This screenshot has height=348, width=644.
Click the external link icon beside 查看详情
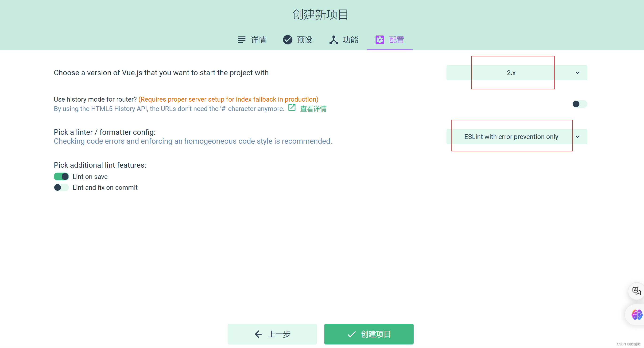(x=292, y=108)
